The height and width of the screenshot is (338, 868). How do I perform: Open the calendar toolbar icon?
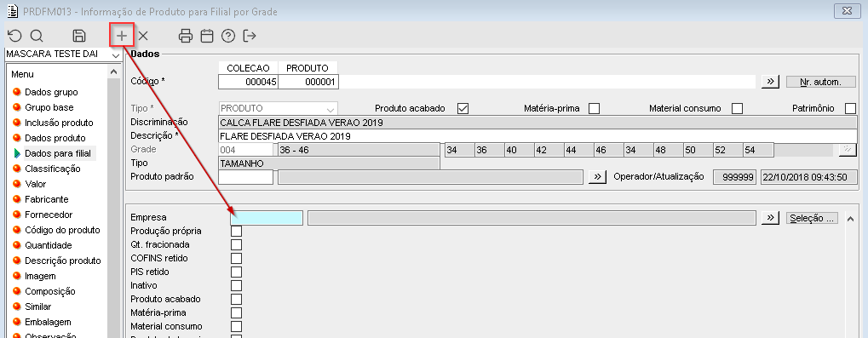[206, 36]
